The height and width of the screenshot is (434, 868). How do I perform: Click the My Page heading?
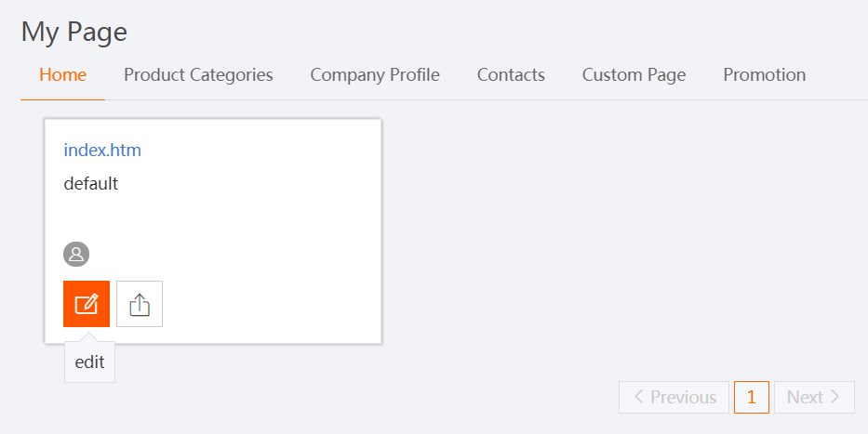[x=74, y=33]
